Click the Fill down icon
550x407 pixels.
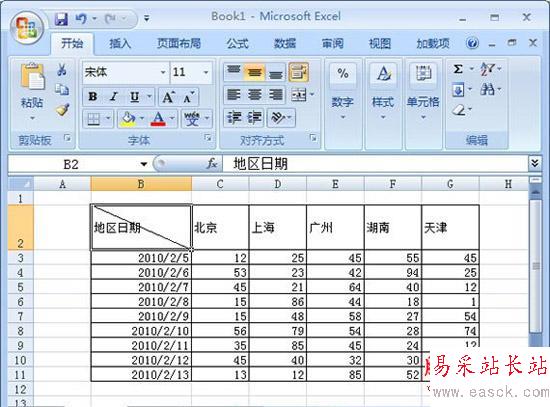pos(458,90)
